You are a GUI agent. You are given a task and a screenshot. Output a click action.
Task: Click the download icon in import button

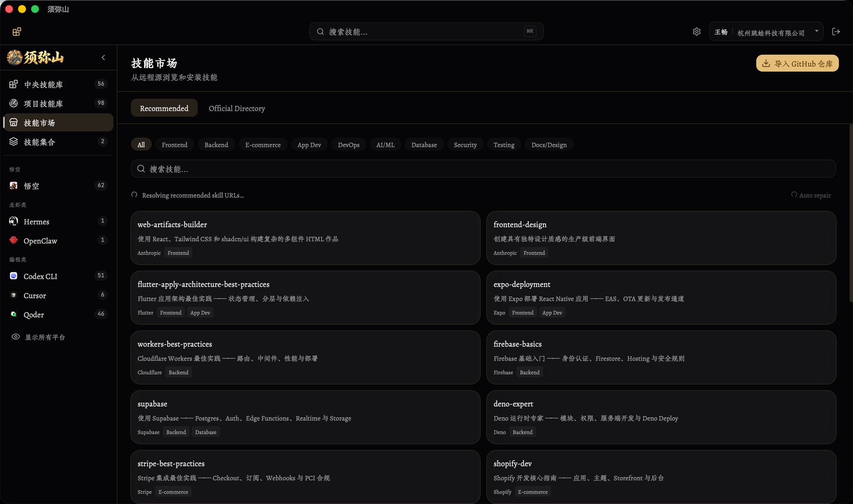tap(766, 63)
